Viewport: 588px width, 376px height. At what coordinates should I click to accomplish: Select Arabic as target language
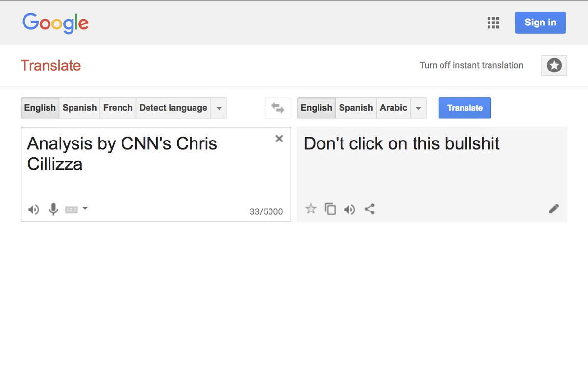393,108
